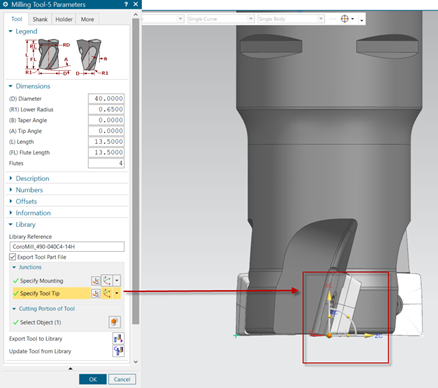The height and width of the screenshot is (388, 438).
Task: Switch to the Holder tab
Action: [x=64, y=19]
